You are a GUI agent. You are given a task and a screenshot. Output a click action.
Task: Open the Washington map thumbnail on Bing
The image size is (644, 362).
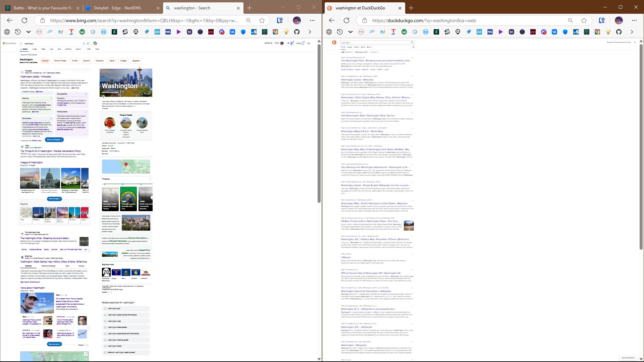pos(126,167)
